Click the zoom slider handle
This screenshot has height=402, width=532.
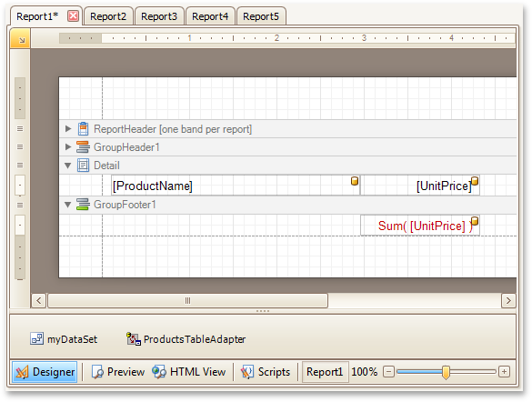point(446,372)
